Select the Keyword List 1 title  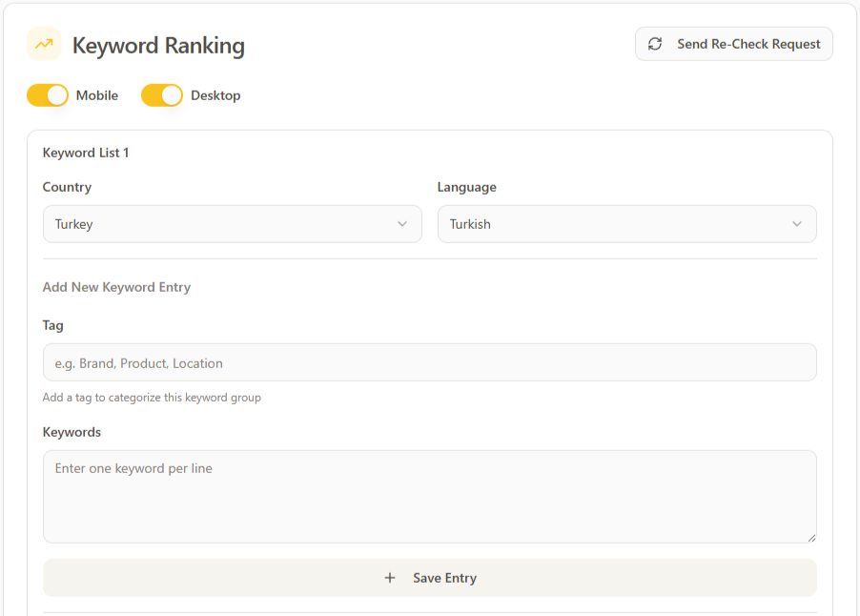pyautogui.click(x=86, y=153)
